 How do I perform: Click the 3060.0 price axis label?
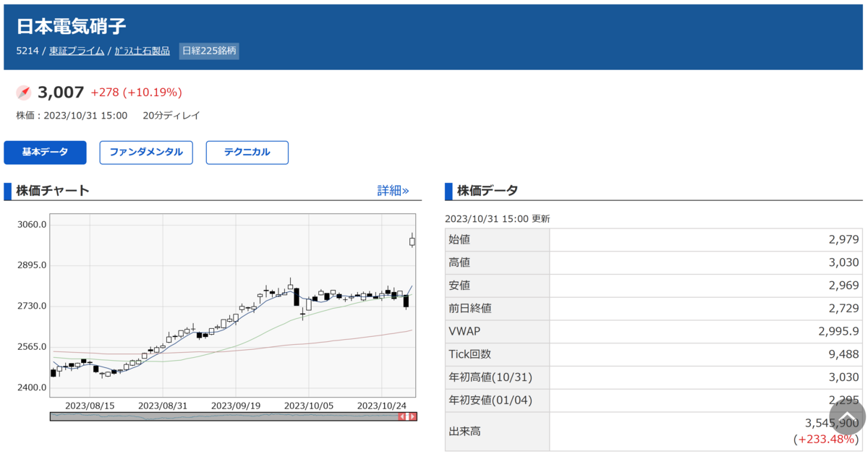[x=32, y=224]
